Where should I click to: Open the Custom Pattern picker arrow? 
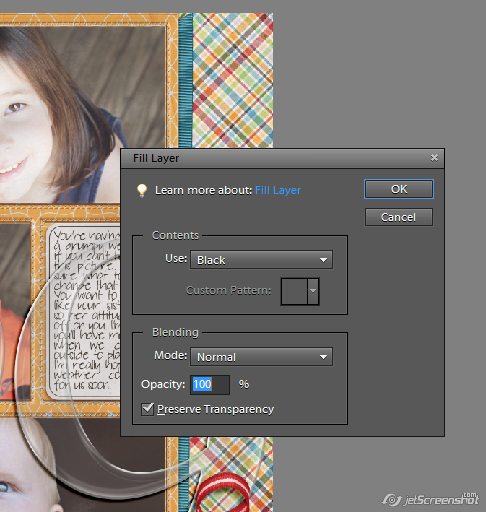pyautogui.click(x=313, y=291)
